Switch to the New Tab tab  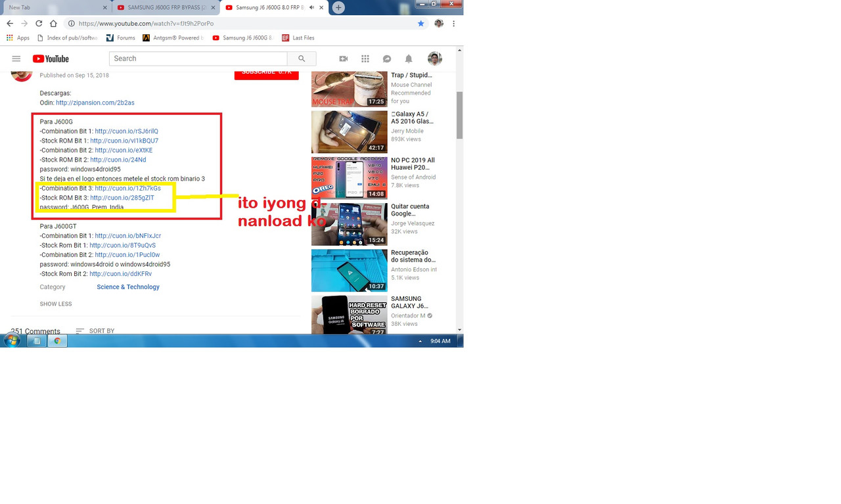point(56,8)
